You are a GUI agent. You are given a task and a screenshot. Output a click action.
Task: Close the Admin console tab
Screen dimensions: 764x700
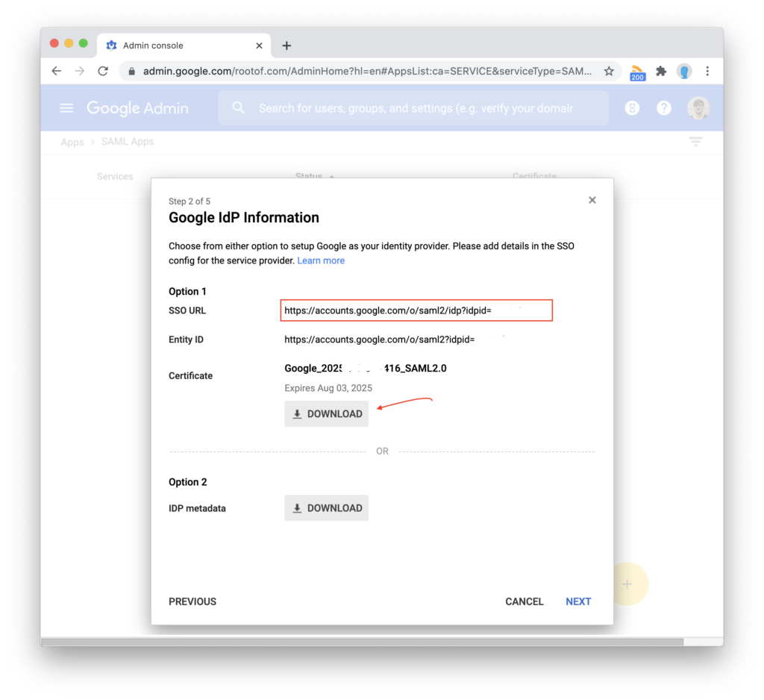[x=259, y=46]
